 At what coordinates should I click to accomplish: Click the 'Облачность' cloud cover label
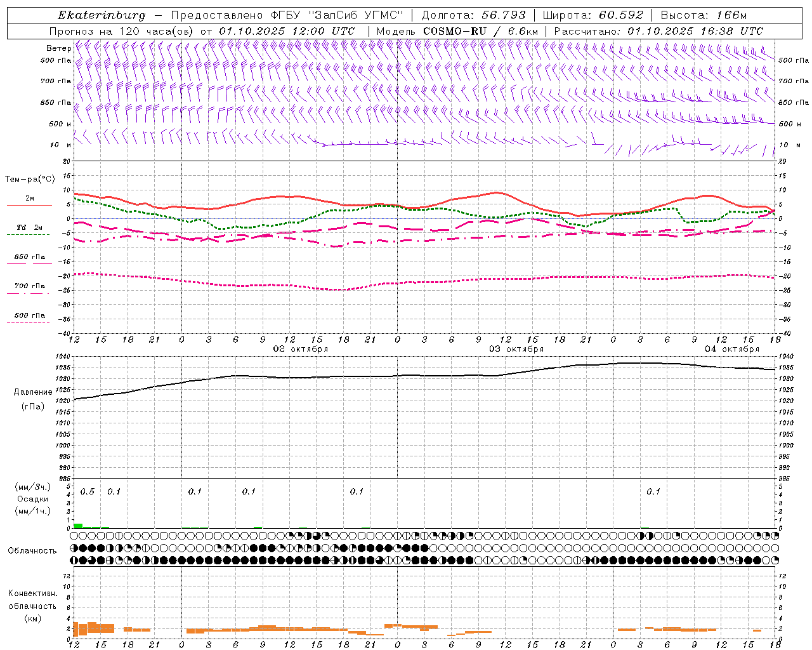point(32,550)
